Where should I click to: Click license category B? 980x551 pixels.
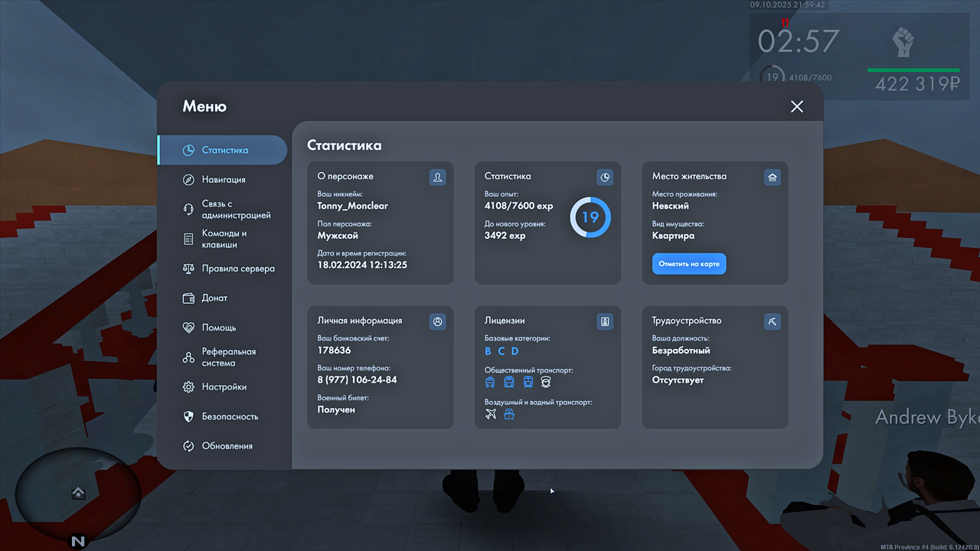(488, 351)
